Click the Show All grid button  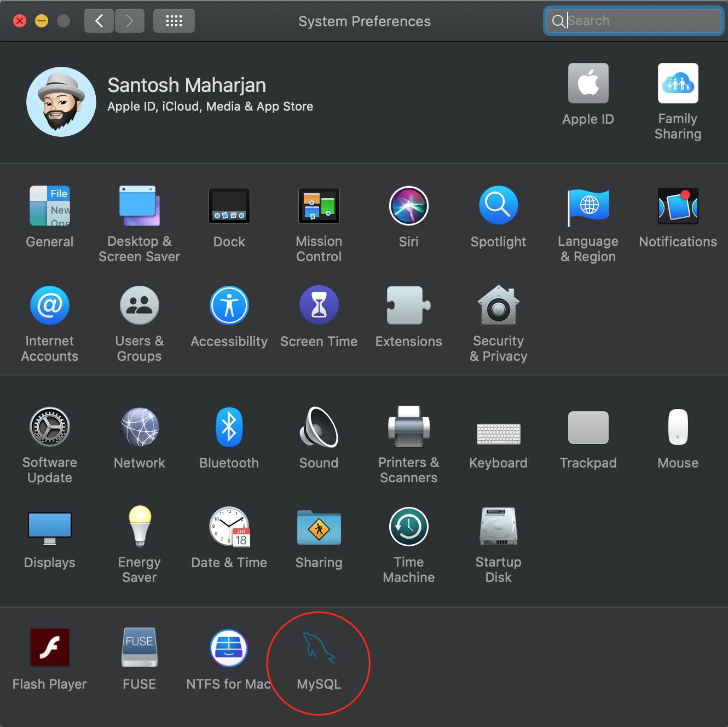tap(174, 21)
